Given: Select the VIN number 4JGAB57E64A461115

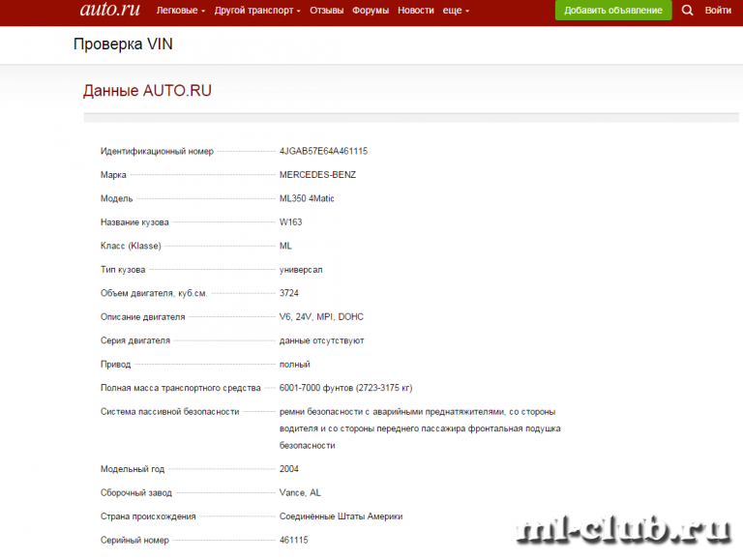Looking at the screenshot, I should [x=323, y=151].
